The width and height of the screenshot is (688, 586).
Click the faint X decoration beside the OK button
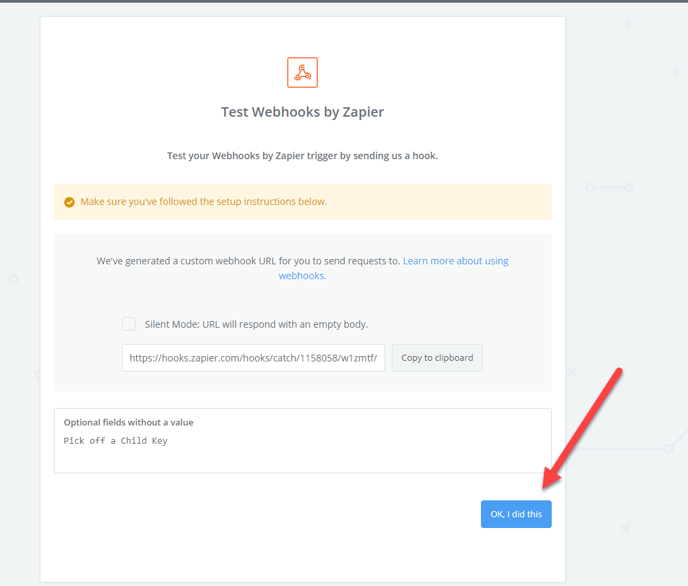click(625, 528)
